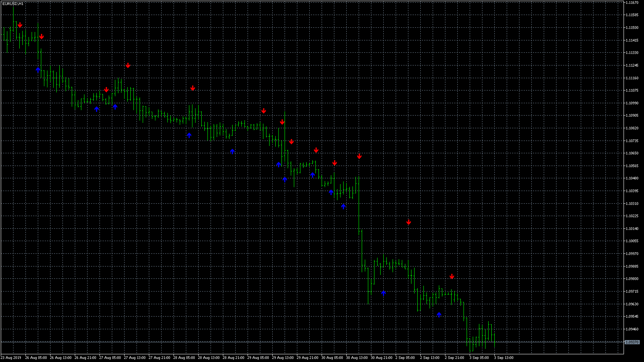644x362 pixels.
Task: Select the 1.10395 price label
Action: [x=632, y=191]
